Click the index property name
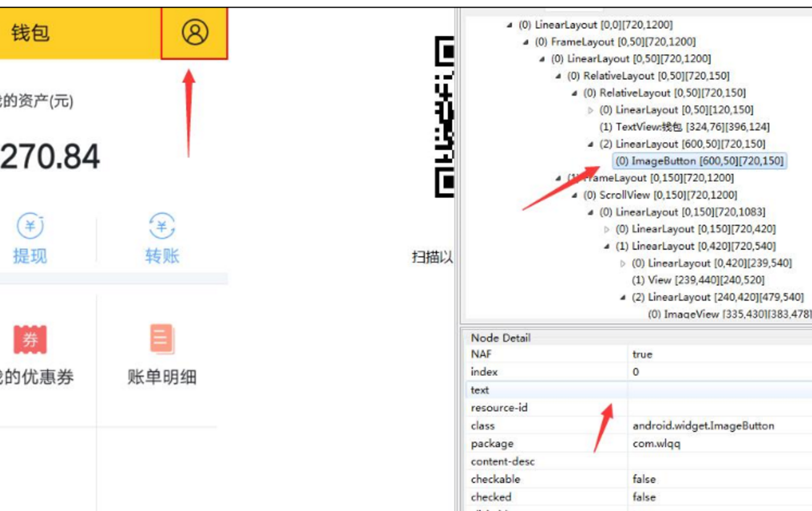 [483, 372]
